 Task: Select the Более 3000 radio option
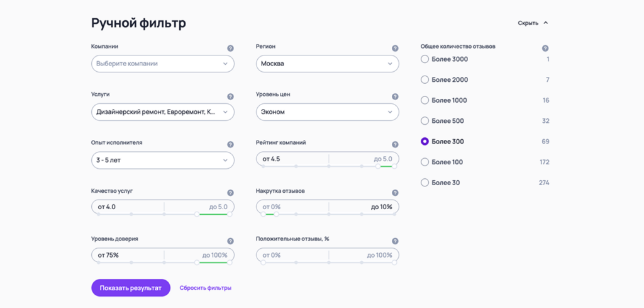pyautogui.click(x=425, y=59)
